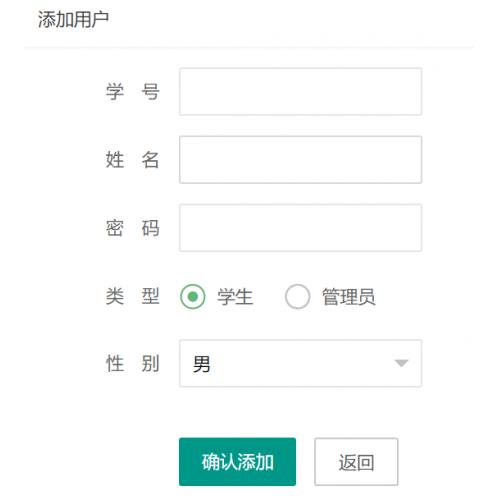Select the 学生 radio button circle
Screen dimensions: 500x500
click(x=193, y=296)
